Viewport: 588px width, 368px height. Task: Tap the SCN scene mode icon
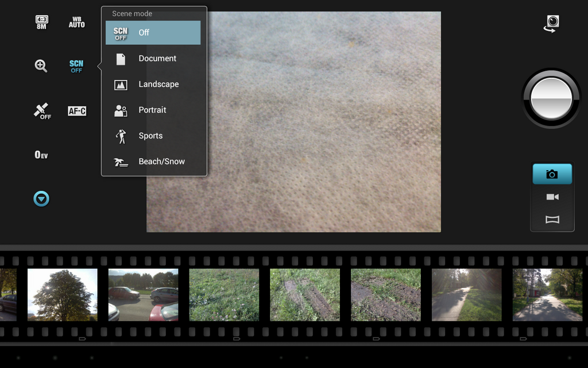pos(76,66)
